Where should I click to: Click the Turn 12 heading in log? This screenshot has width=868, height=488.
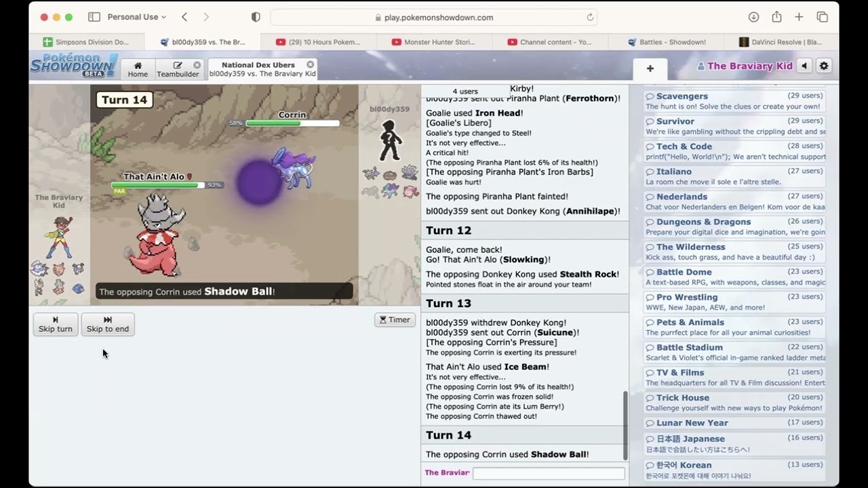(448, 230)
